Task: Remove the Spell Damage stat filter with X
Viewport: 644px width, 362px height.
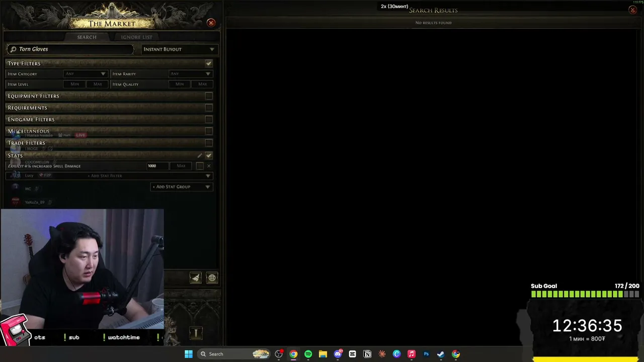Action: pos(209,166)
